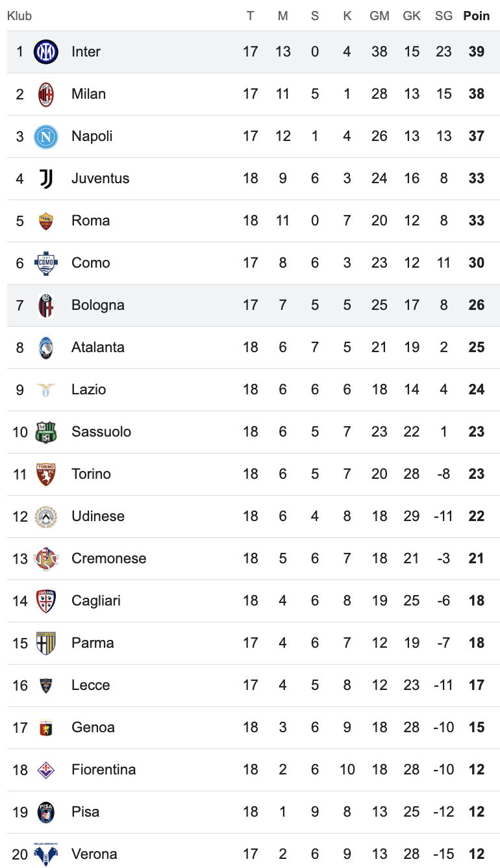500x868 pixels.
Task: Click the Sassuolo club logo
Action: coord(46,432)
